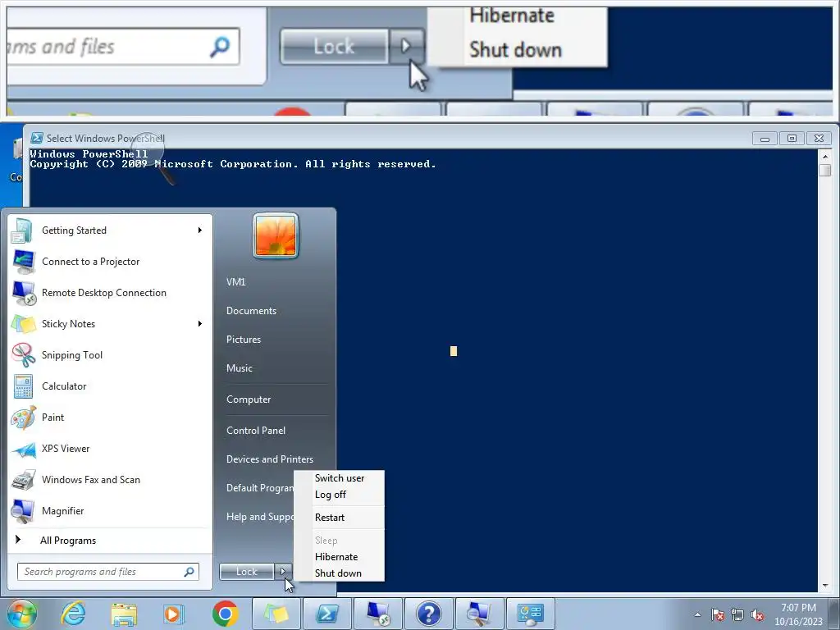
Task: Select Shut down in Start menu power popup
Action: 340,573
